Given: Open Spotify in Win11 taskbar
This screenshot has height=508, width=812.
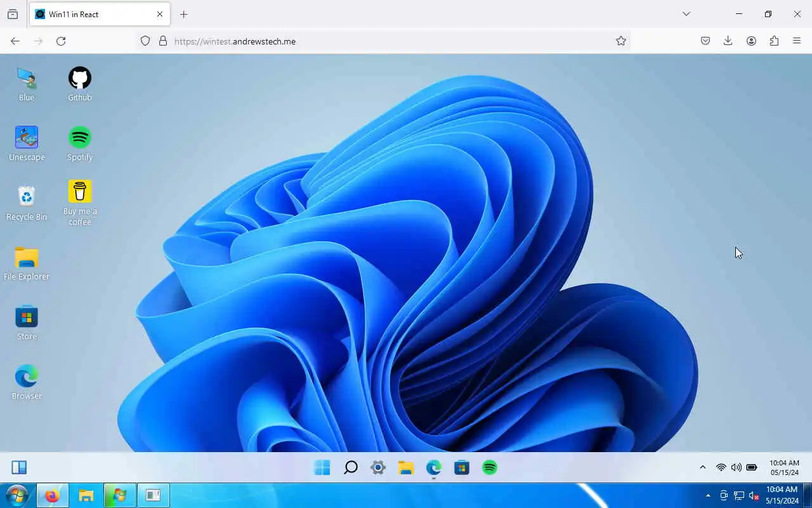Looking at the screenshot, I should pos(490,468).
